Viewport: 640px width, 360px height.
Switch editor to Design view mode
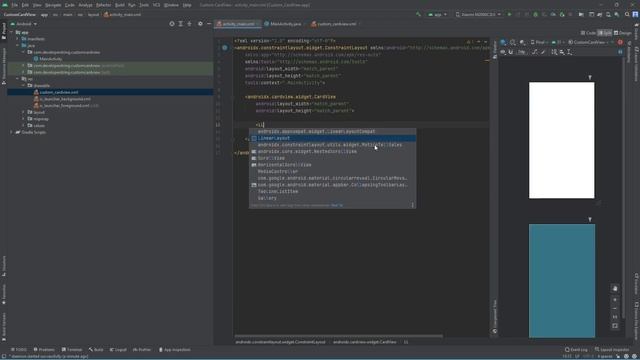click(622, 33)
